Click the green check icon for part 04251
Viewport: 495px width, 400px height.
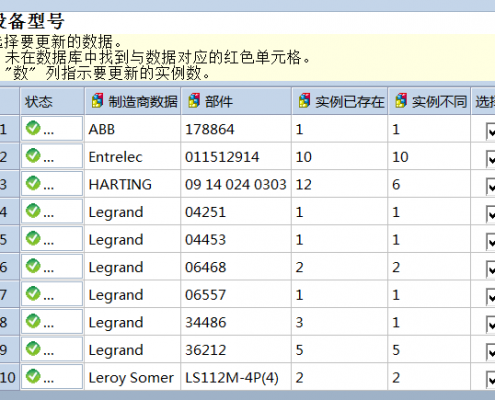point(33,211)
